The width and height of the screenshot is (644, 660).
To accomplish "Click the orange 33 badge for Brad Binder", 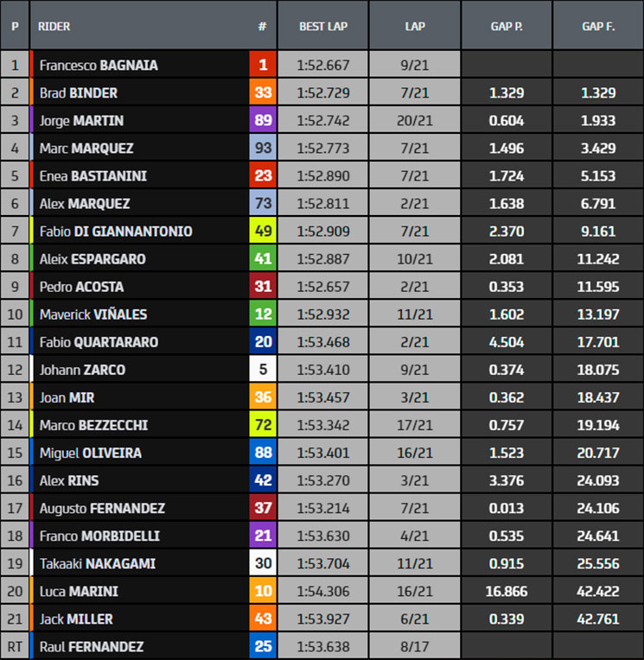I will click(x=263, y=92).
